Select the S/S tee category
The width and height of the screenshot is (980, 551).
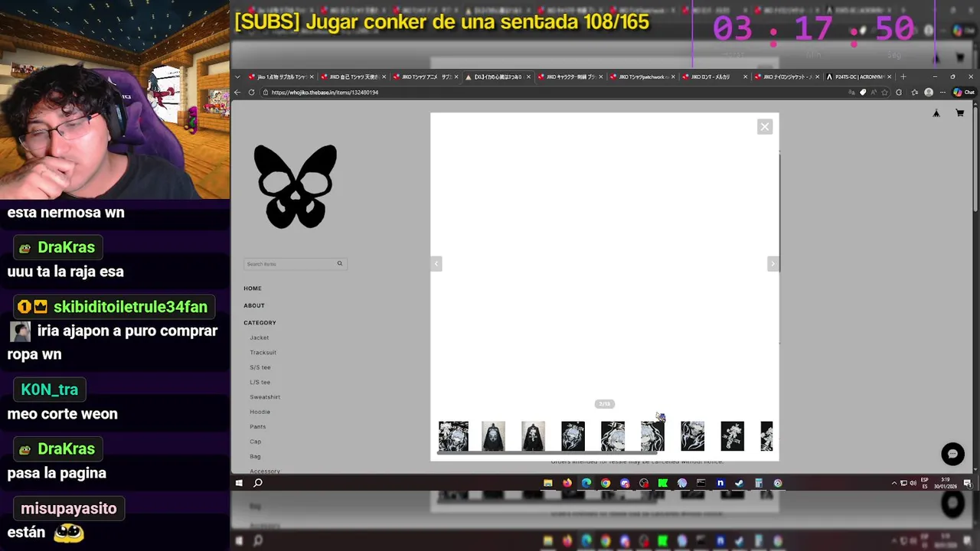260,367
